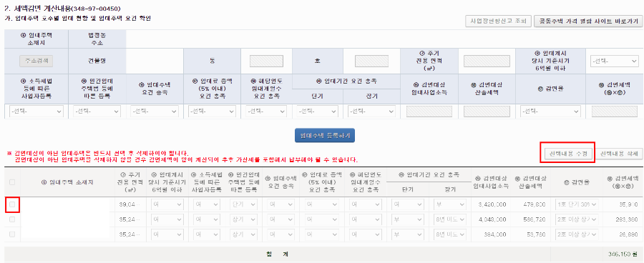Tick the select-all checkbox in the table header
644x263 pixels.
[12, 182]
